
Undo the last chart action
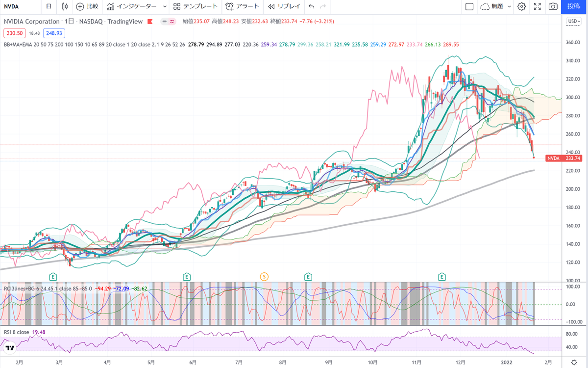point(312,6)
